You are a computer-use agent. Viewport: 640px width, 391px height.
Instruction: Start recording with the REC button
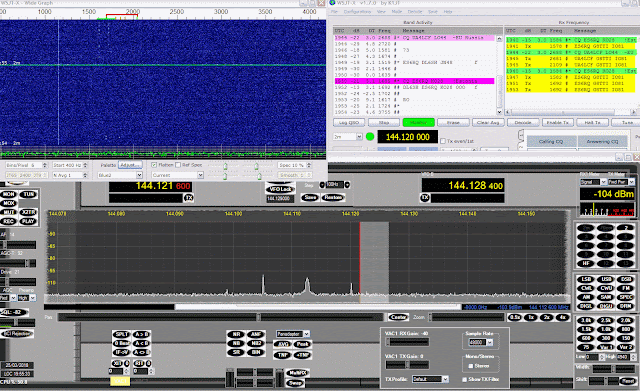9,221
